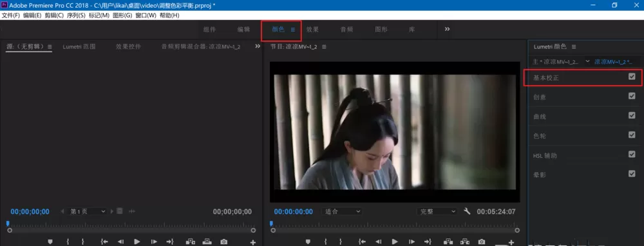Screen dimensions: 644x246
Task: Open 剪辑(C) menu
Action: coord(54,15)
